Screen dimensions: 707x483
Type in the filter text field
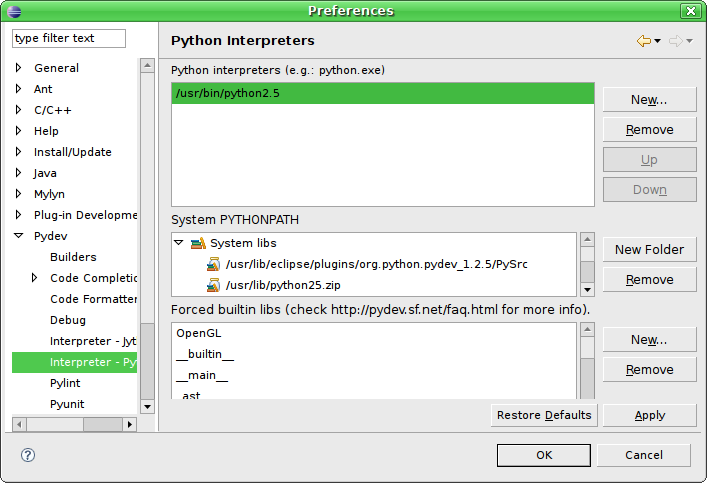(69, 38)
